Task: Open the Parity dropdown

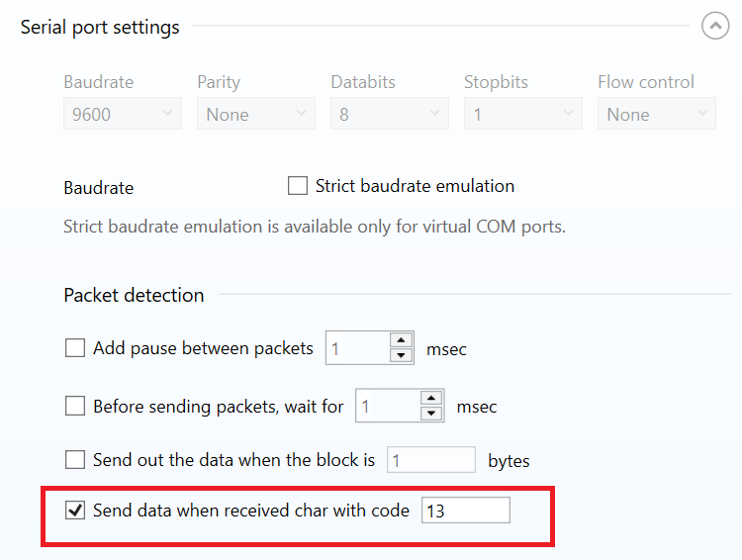Action: point(256,115)
